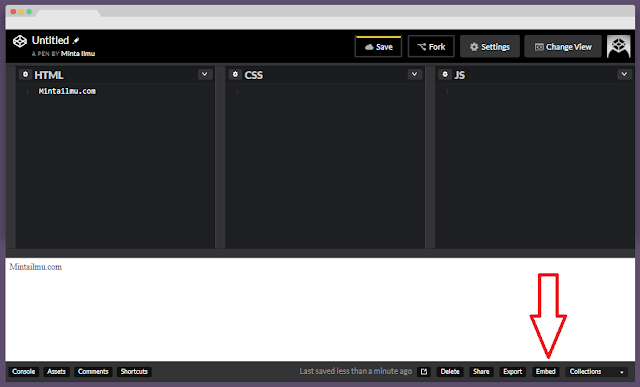
Task: Open the user avatar menu
Action: (x=618, y=47)
